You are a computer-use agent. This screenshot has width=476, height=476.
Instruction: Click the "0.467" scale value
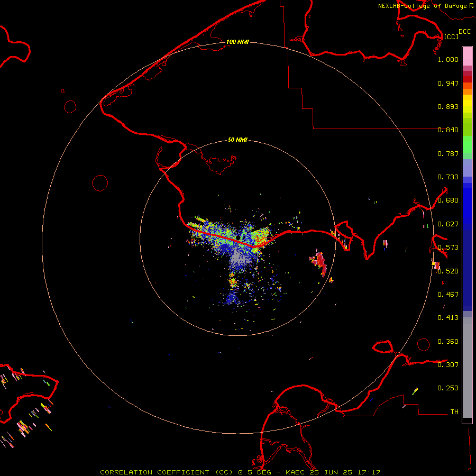pyautogui.click(x=448, y=295)
